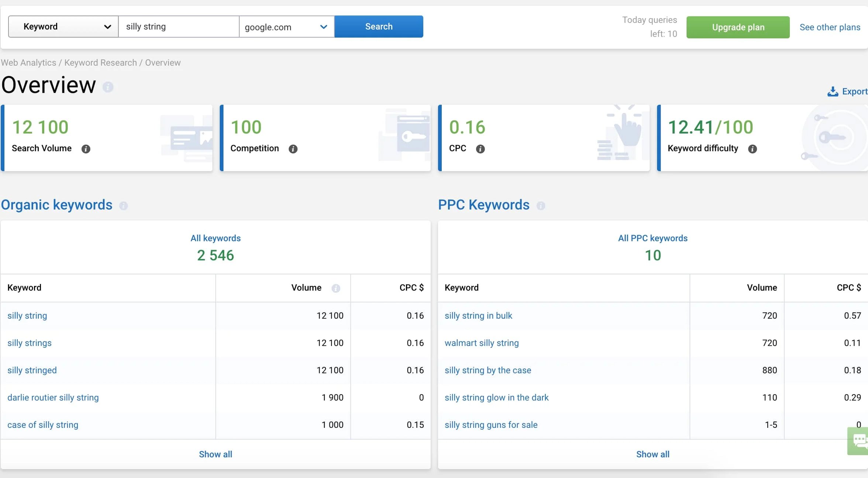Click the Export download icon
Screen dimensions: 868x478
[x=833, y=92]
